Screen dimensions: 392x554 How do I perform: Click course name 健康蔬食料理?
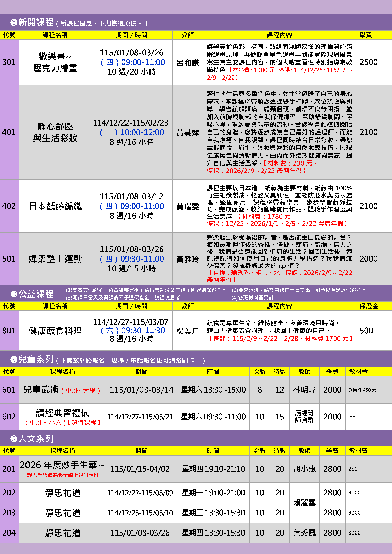point(55,331)
